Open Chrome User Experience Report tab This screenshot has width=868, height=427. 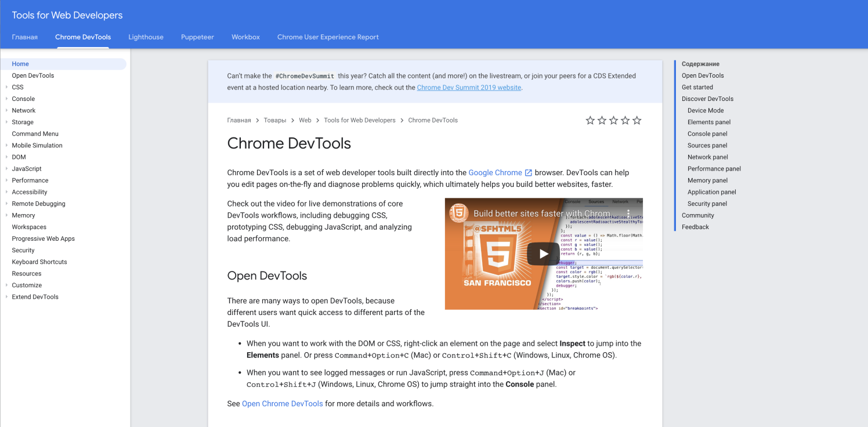tap(328, 37)
